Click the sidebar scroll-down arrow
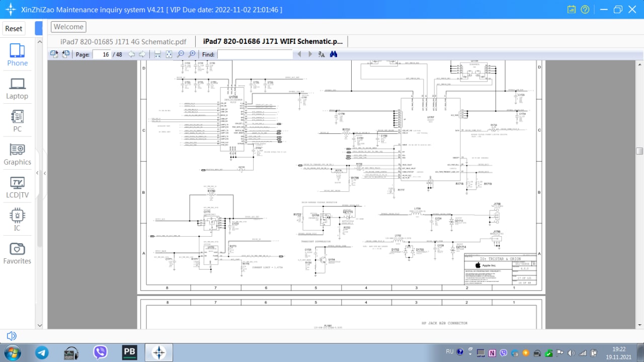Viewport: 644px width, 362px height. (40, 325)
